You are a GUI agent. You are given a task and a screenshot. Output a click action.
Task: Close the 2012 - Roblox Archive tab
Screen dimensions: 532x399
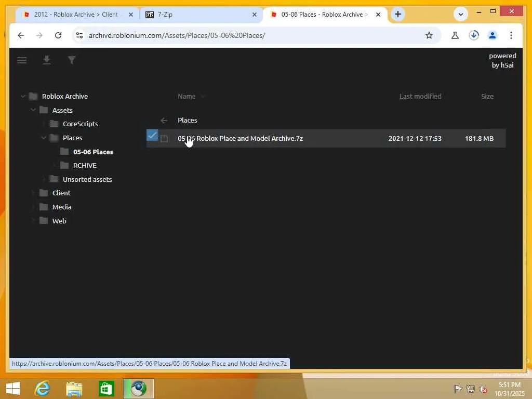point(130,15)
